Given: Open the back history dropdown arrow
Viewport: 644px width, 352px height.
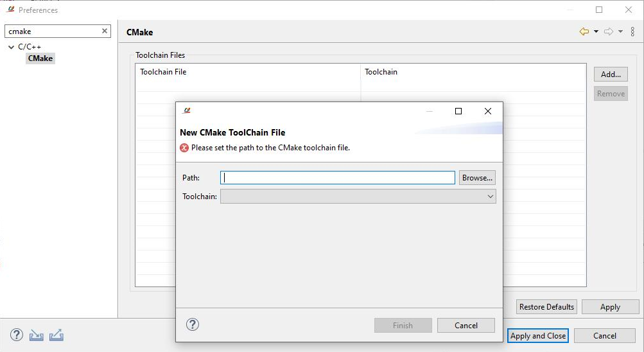Looking at the screenshot, I should (596, 31).
